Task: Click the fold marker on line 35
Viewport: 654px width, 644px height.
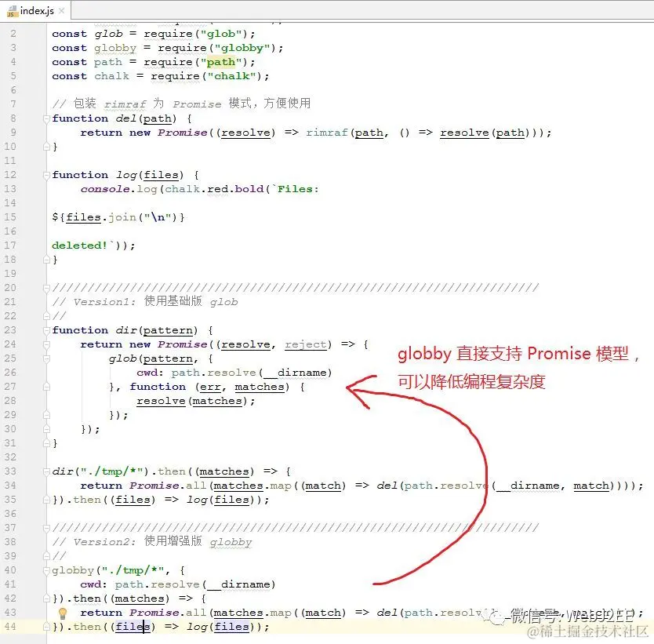Action: pos(46,500)
